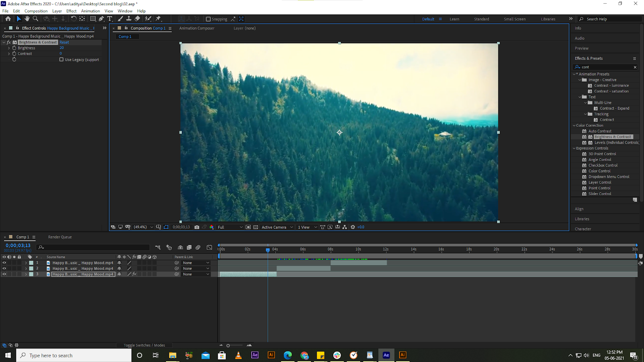Image resolution: width=644 pixels, height=362 pixels.
Task: Select the Hand tool
Action: 27,19
